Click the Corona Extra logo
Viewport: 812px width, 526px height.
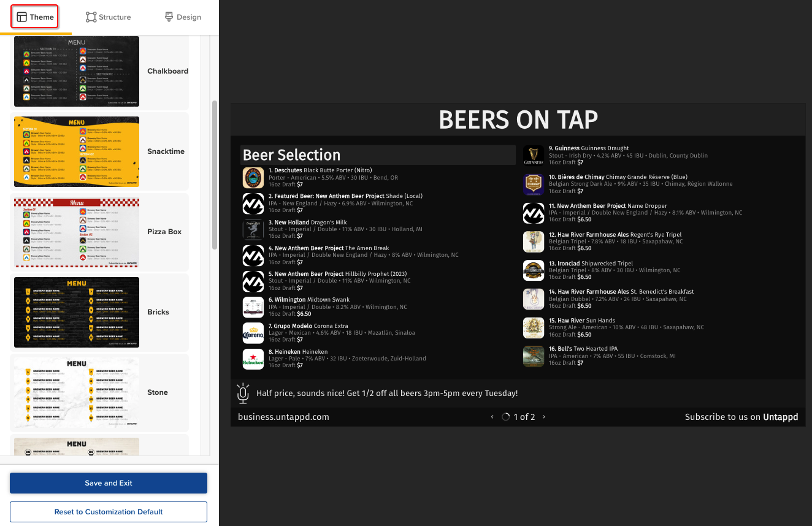click(x=253, y=333)
